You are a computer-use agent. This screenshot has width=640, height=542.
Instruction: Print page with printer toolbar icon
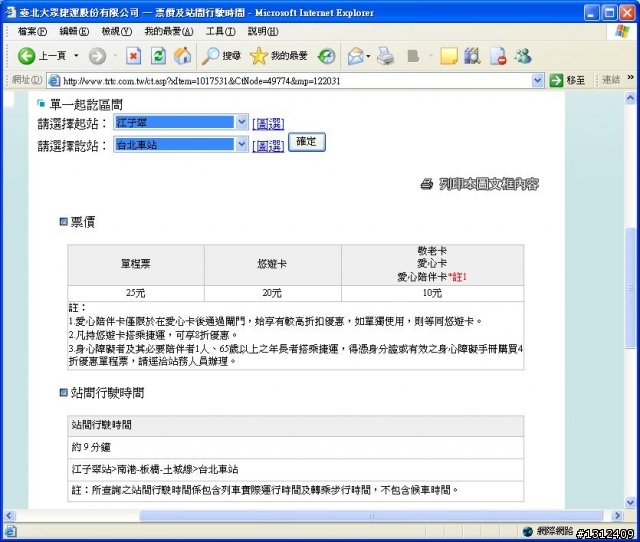385,56
